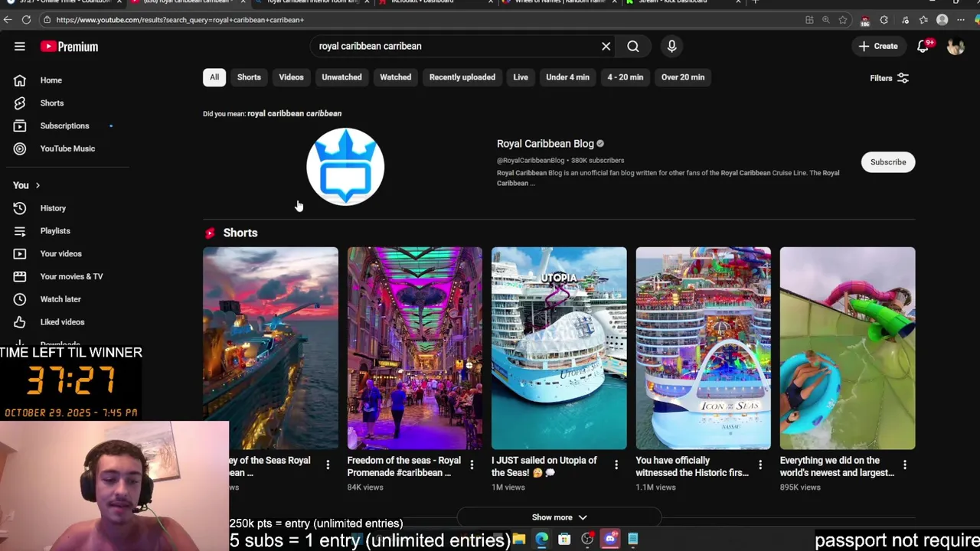Open the Royal Caribbean Blog channel name

click(545, 144)
